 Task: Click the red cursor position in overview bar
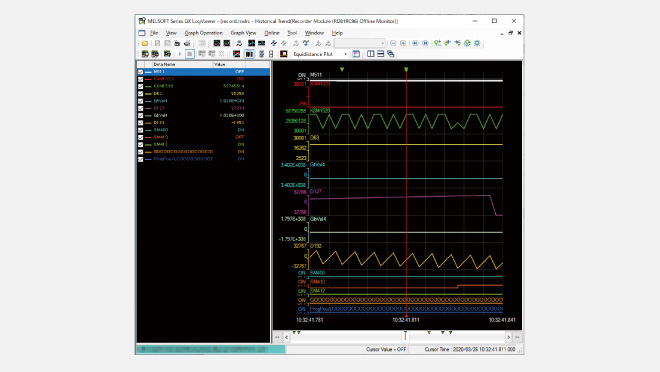pos(405,336)
